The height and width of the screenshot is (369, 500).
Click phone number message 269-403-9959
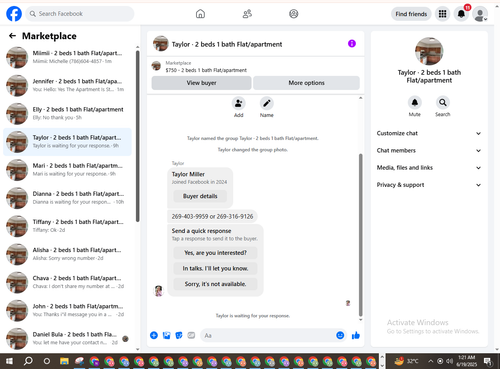[212, 216]
